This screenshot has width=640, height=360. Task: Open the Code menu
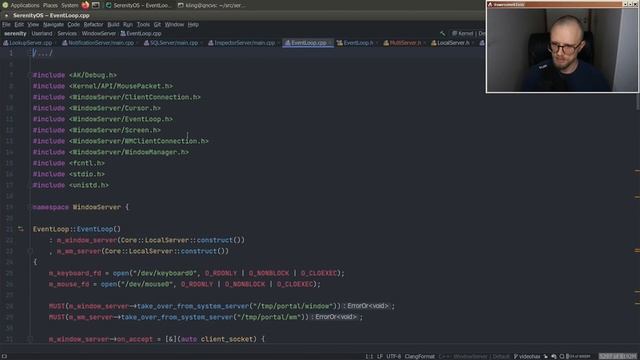point(73,24)
